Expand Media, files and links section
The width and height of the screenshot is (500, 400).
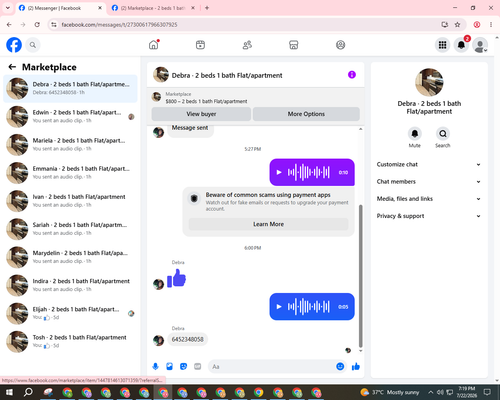click(429, 199)
